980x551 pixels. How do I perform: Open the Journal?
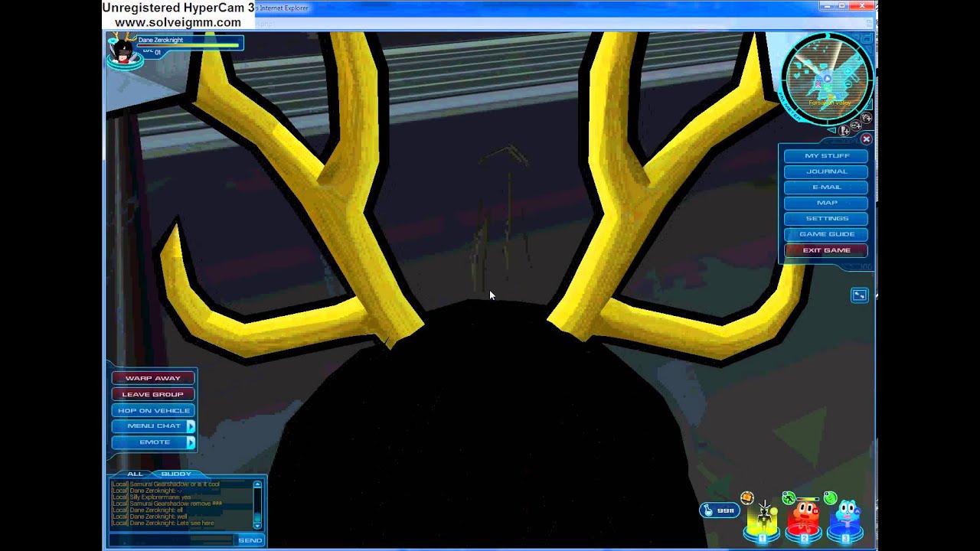pos(826,171)
